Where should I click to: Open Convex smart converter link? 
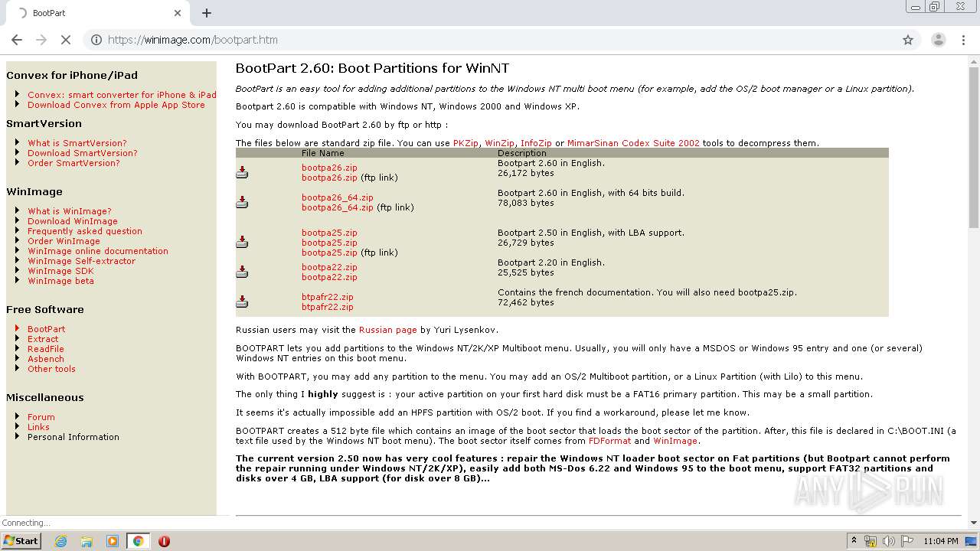[122, 95]
